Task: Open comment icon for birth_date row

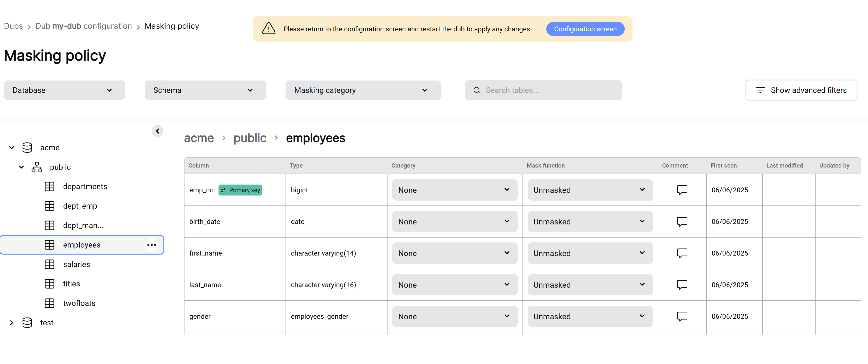Action: 682,222
